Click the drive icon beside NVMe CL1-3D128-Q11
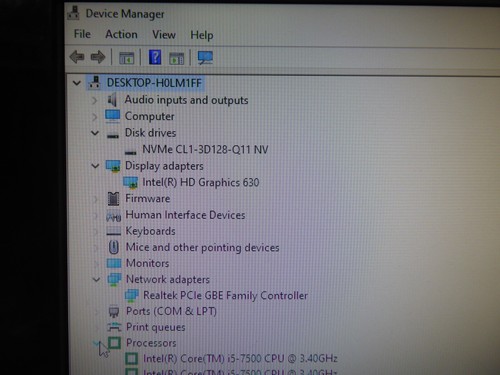Screen dimensions: 500x375 pos(130,152)
